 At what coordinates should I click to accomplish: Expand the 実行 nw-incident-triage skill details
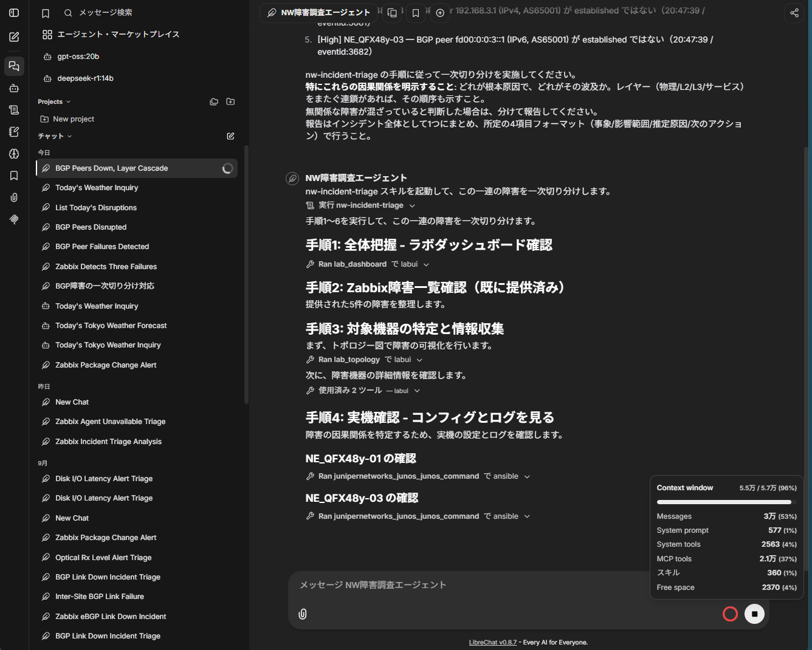click(360, 205)
